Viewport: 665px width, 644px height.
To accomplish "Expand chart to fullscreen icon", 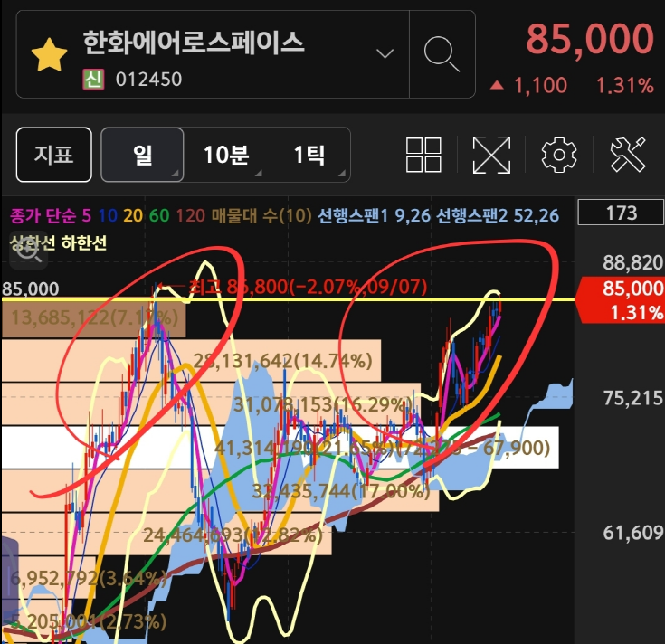I will [x=491, y=155].
